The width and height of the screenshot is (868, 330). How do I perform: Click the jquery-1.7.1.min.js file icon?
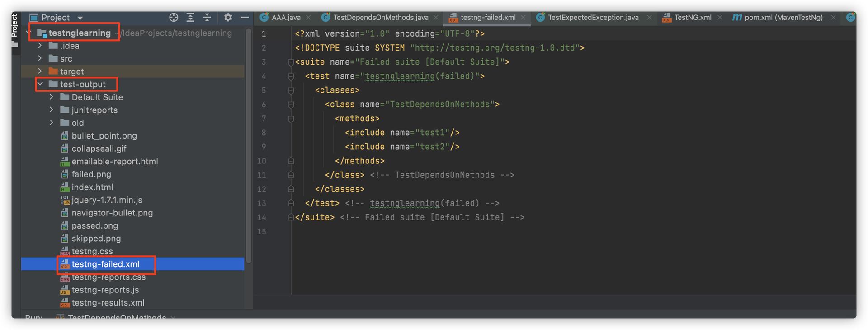coord(65,200)
